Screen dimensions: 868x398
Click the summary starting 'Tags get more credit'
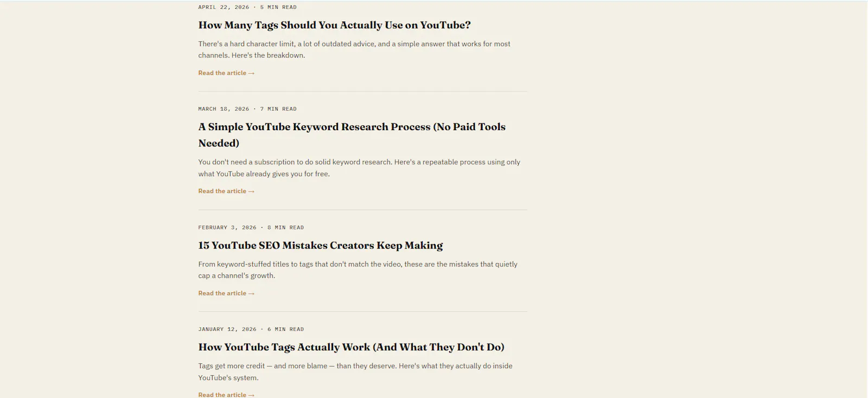click(355, 371)
